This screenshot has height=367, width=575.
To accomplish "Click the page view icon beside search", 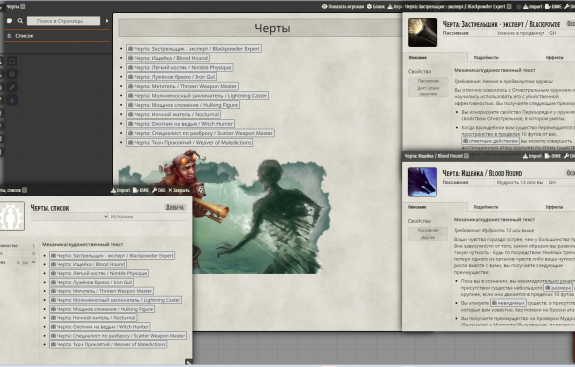I will tap(10, 21).
